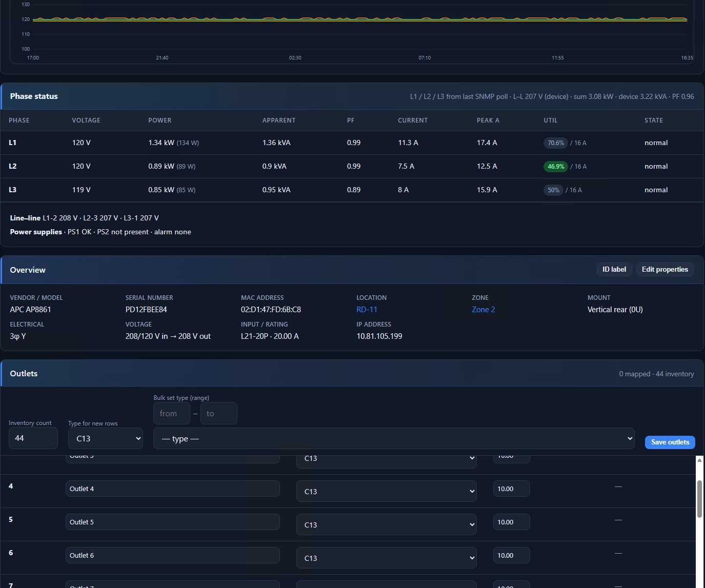Click the L2 46.9% utilization badge

(x=556, y=166)
